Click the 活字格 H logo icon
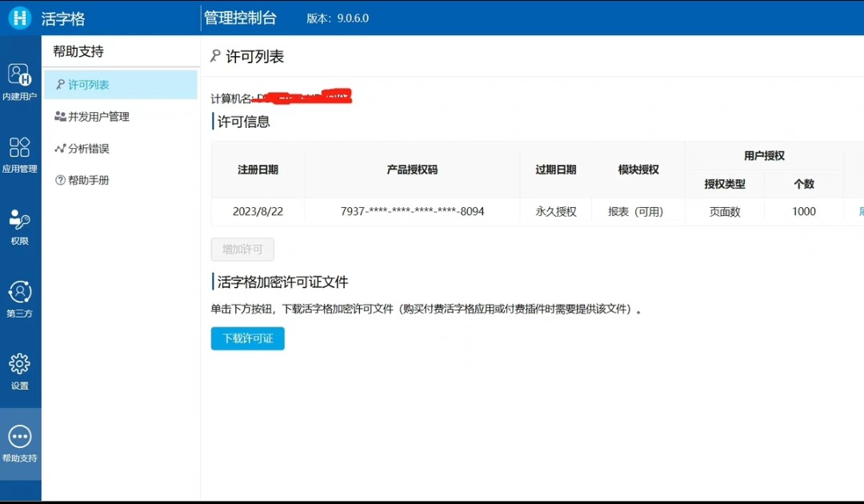This screenshot has width=864, height=504. [x=19, y=18]
